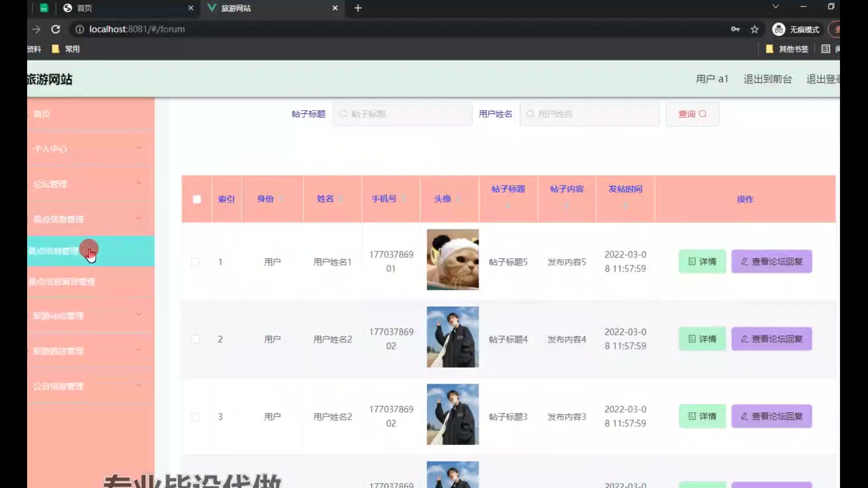The image size is (868, 488).
Task: Click 详情 for 帖子标题4 row
Action: pyautogui.click(x=702, y=339)
